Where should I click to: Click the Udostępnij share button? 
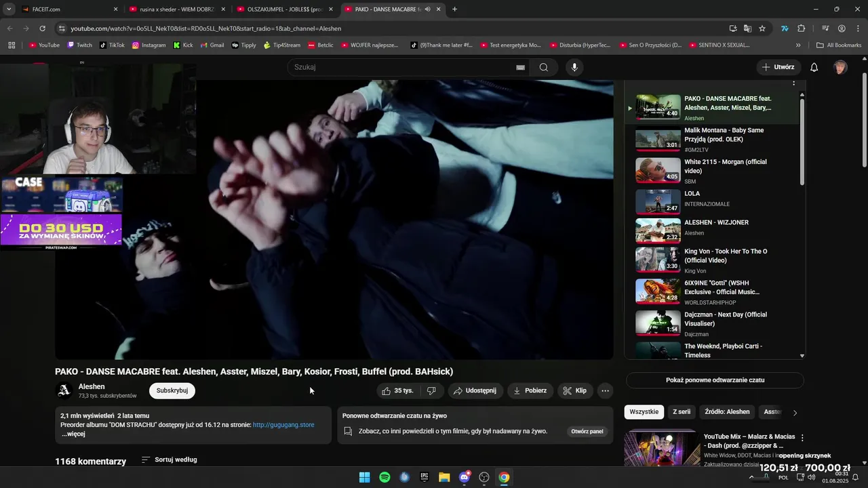tap(475, 390)
